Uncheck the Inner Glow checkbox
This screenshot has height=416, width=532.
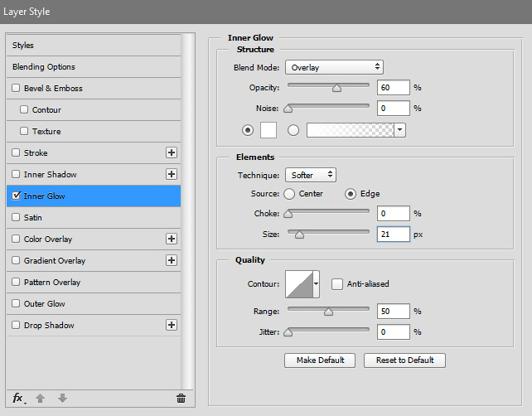point(16,196)
